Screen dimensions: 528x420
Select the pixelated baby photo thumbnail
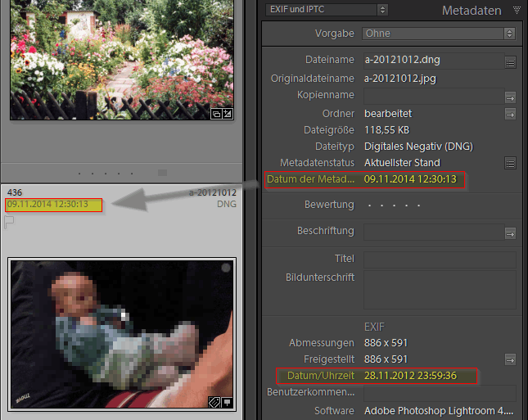[122, 334]
